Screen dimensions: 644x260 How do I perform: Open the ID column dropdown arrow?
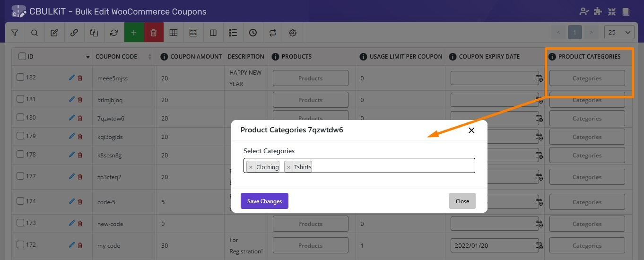click(x=87, y=57)
